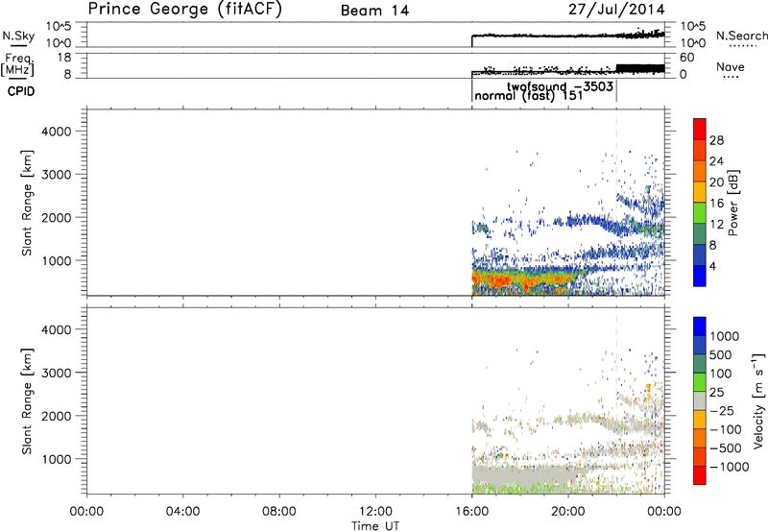Screen dimensions: 768x532
Task: Click the '-1000' tick on Velocity colorbar
Action: click(x=730, y=467)
